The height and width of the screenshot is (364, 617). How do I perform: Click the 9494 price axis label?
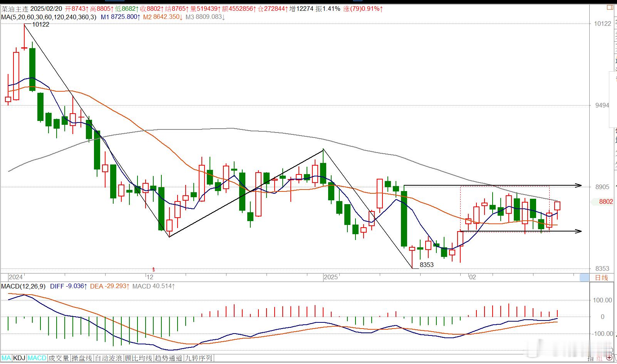click(x=602, y=105)
